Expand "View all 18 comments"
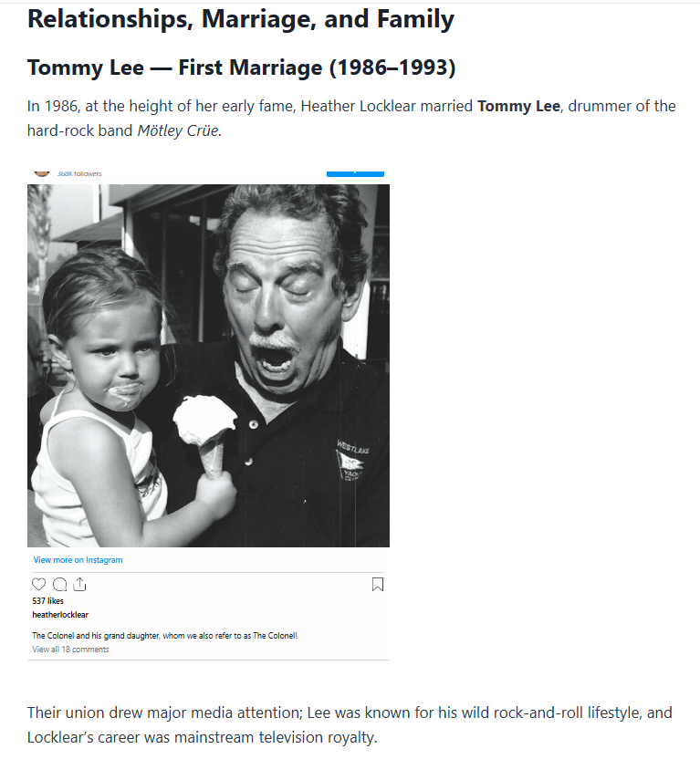 click(70, 650)
